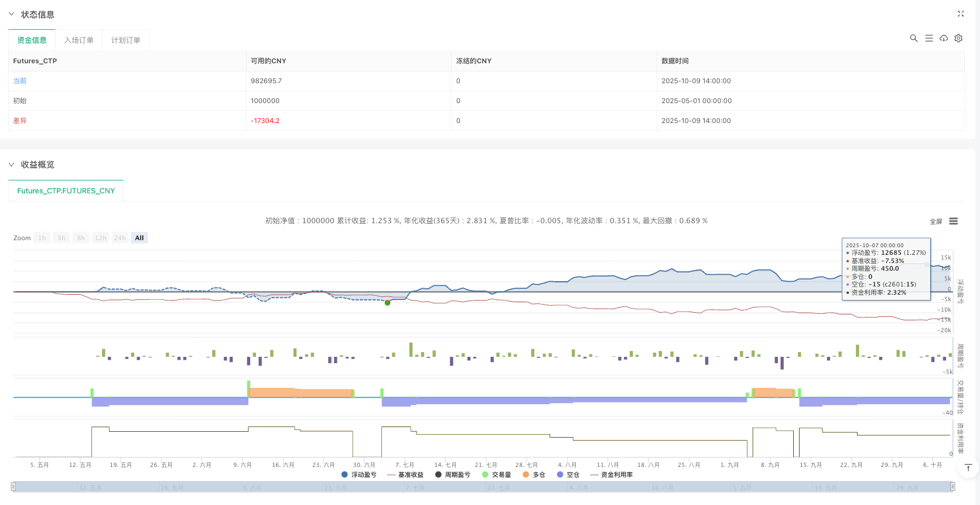Switch to the 计划订单 tab
The width and height of the screenshot is (980, 505).
(x=125, y=40)
